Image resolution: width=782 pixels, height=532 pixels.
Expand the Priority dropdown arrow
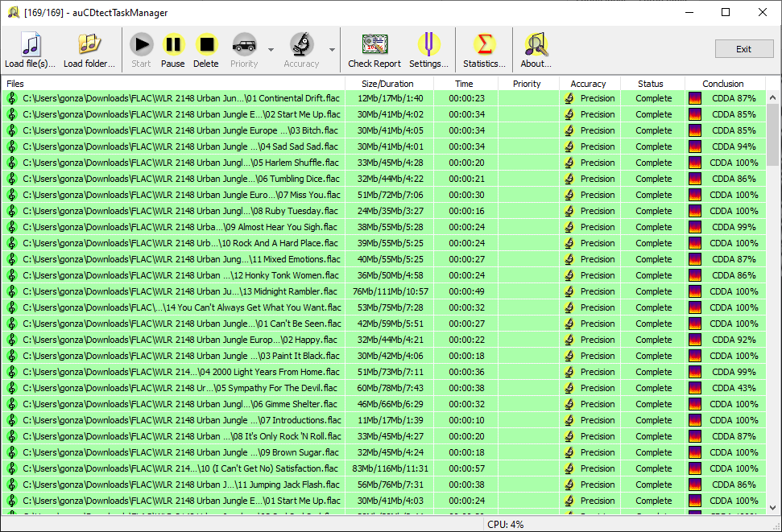click(x=271, y=50)
